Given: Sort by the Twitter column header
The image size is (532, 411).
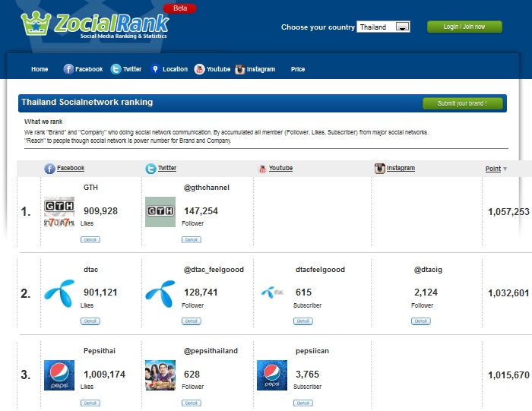Looking at the screenshot, I should 166,168.
